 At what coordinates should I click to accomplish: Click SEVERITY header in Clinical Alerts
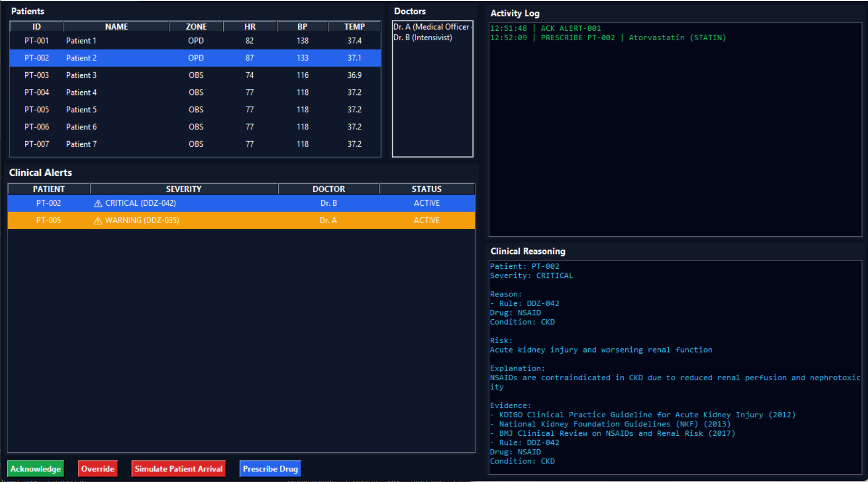[x=184, y=189]
